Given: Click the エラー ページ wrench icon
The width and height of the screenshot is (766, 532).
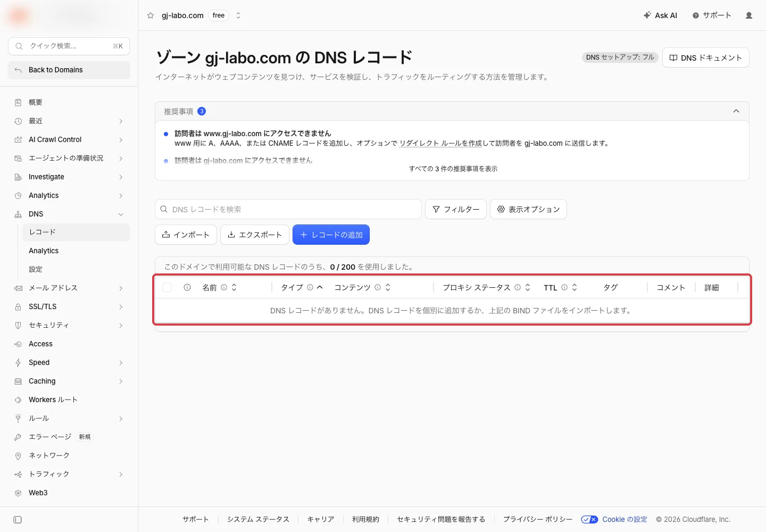Looking at the screenshot, I should point(18,437).
